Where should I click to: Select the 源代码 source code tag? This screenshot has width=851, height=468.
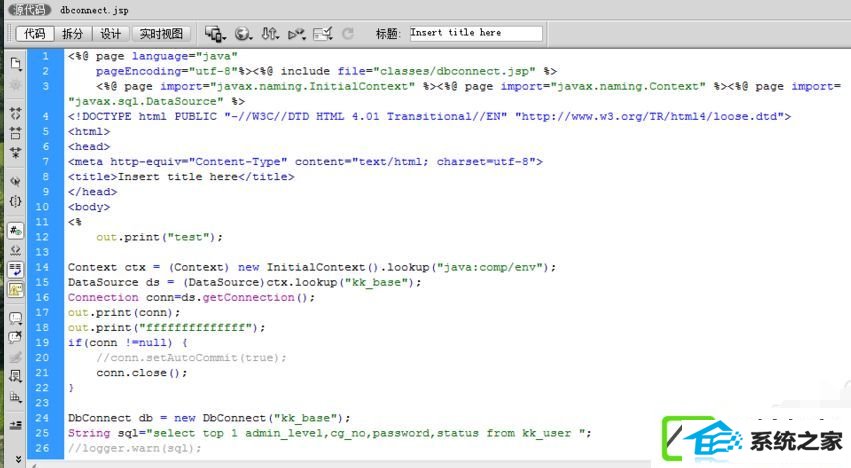30,10
